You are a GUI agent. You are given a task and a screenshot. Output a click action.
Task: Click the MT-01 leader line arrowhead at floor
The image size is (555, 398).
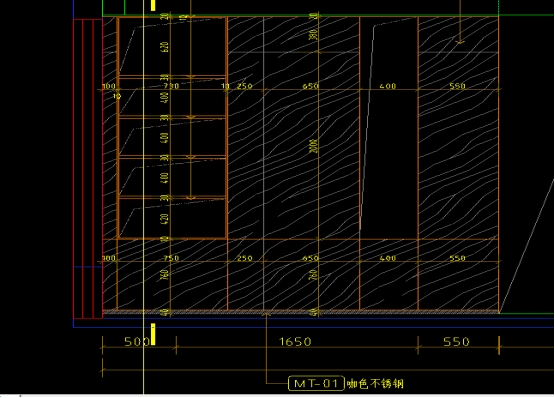tap(267, 313)
